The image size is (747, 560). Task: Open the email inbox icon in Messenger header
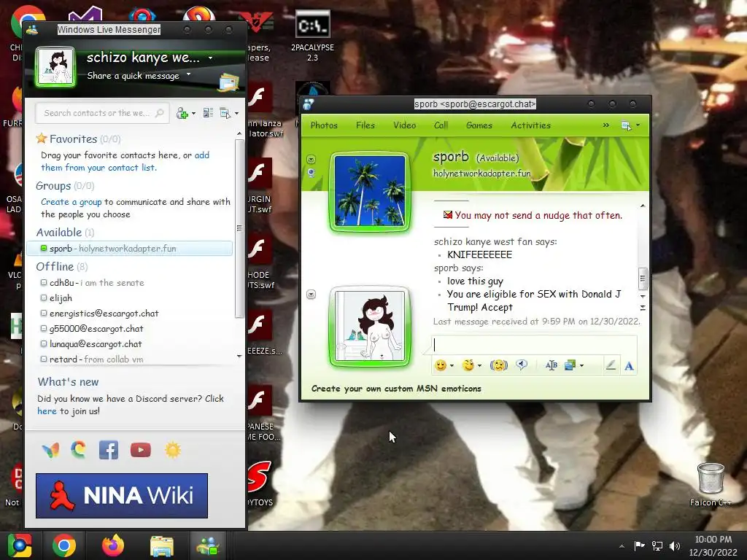pyautogui.click(x=228, y=82)
